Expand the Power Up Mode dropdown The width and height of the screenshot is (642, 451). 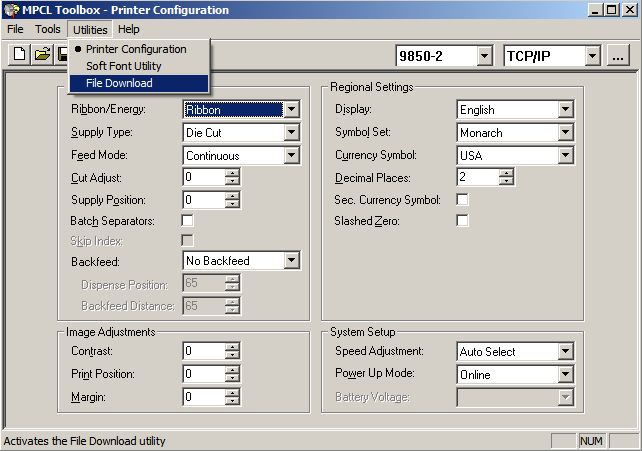tap(565, 374)
